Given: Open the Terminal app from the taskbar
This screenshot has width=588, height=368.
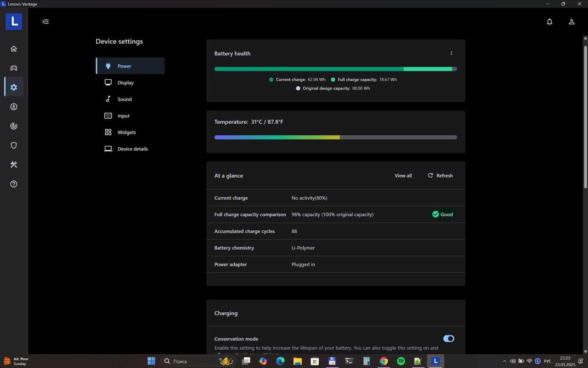Looking at the screenshot, I should (x=349, y=361).
